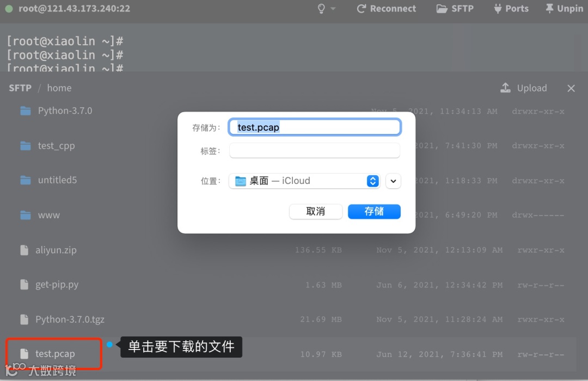The image size is (588, 381).
Task: Open the test_cpp folder
Action: coord(56,145)
